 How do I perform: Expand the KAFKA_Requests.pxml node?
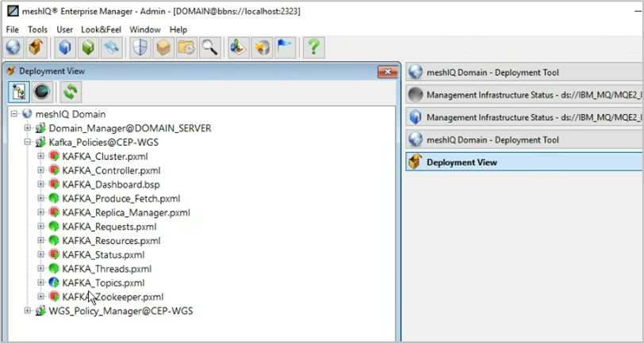40,226
